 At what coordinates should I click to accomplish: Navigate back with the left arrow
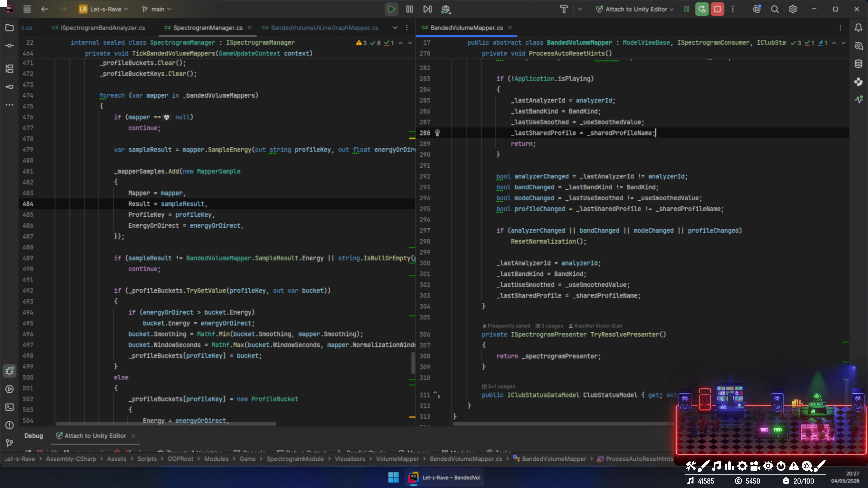pos(45,9)
